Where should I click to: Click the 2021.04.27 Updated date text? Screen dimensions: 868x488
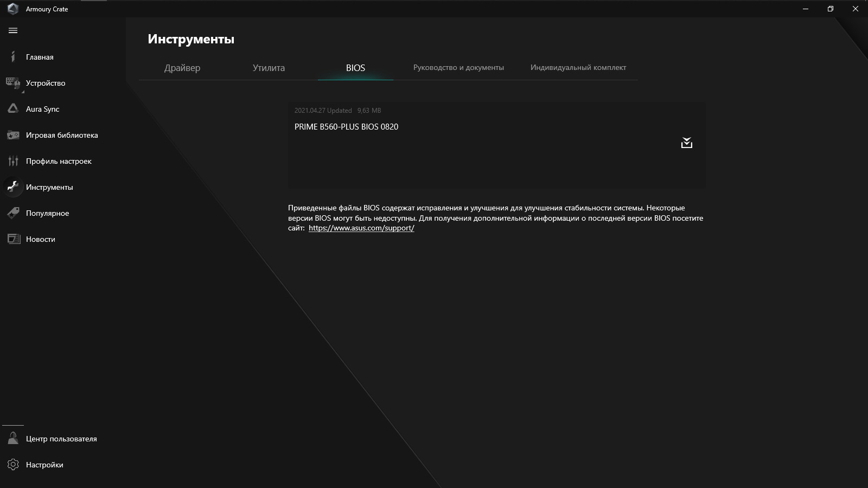click(323, 110)
